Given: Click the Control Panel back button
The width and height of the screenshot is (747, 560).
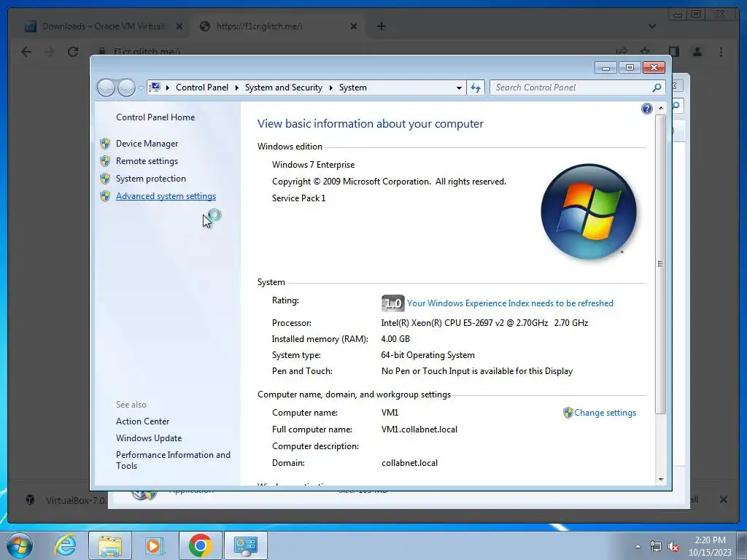Looking at the screenshot, I should 106,87.
